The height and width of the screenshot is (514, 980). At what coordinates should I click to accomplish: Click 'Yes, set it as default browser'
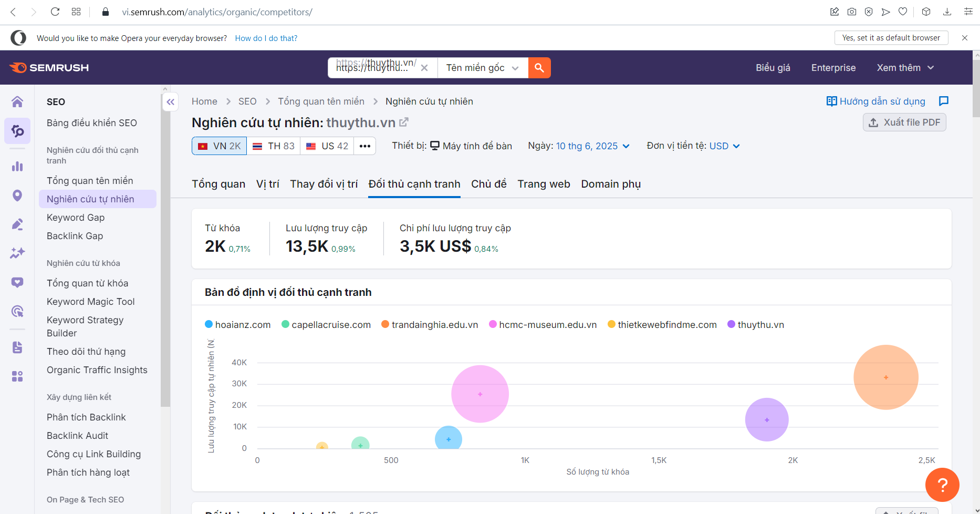pos(891,38)
